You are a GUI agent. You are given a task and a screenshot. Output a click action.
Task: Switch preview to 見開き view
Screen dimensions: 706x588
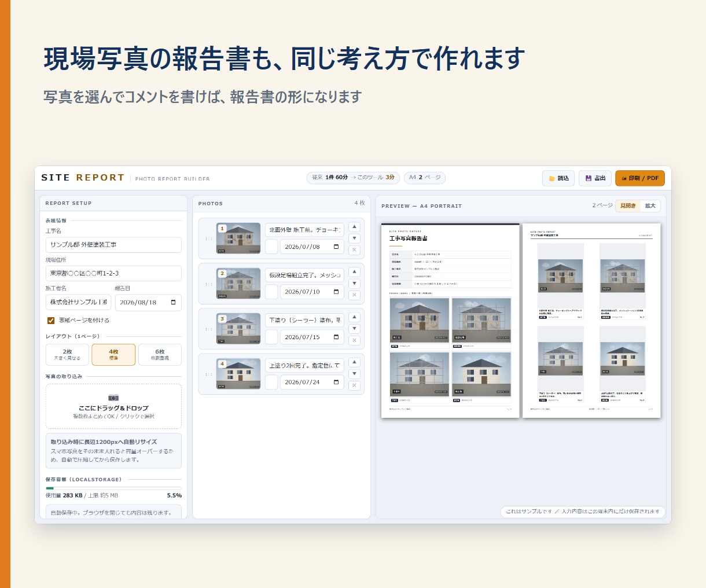point(628,205)
